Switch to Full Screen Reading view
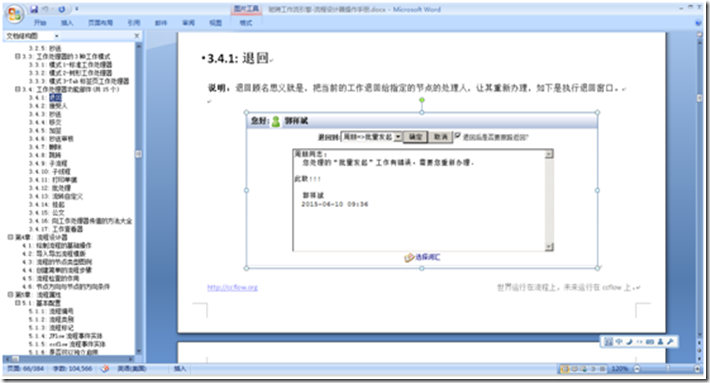This screenshot has width=710, height=383. pos(575,369)
